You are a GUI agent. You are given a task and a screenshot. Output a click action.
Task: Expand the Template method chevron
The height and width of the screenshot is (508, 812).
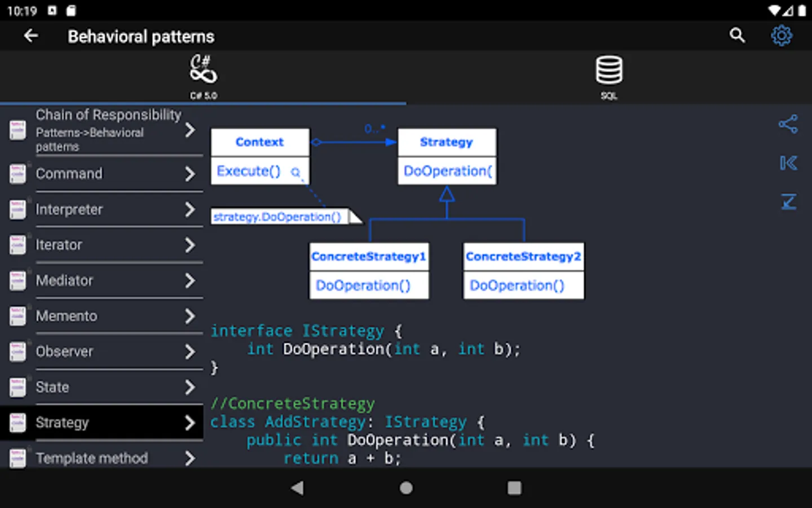(x=190, y=458)
